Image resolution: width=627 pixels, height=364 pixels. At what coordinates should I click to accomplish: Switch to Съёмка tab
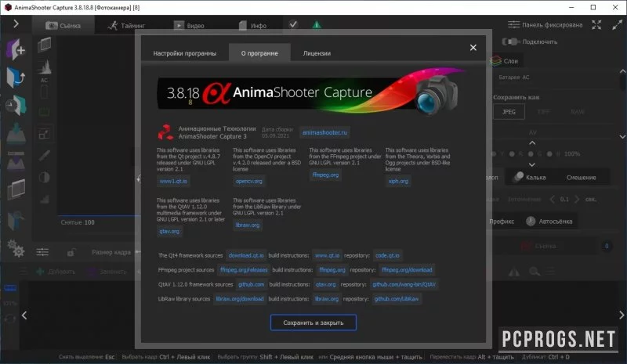point(63,26)
